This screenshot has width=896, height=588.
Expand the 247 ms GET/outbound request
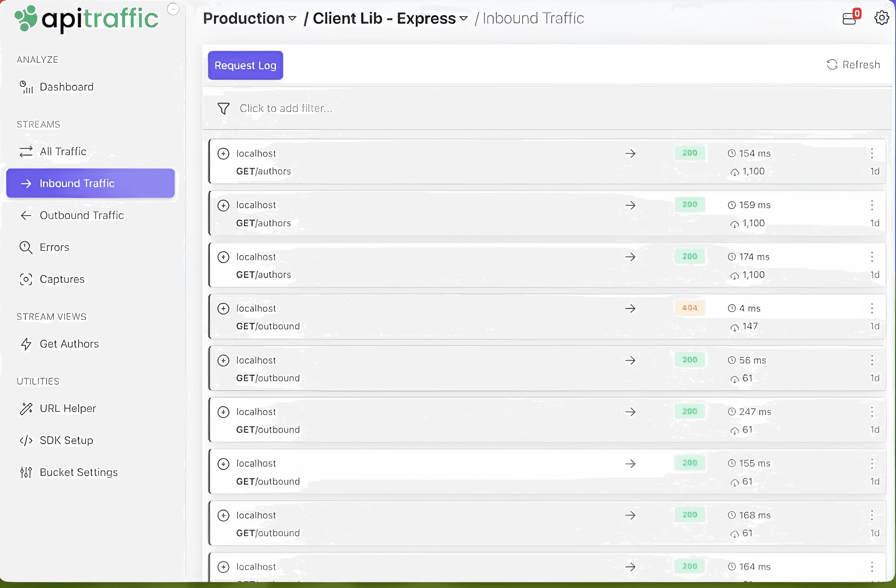pyautogui.click(x=223, y=412)
